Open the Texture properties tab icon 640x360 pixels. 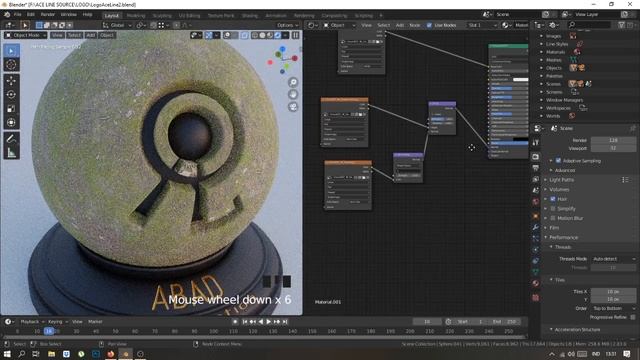point(536,298)
